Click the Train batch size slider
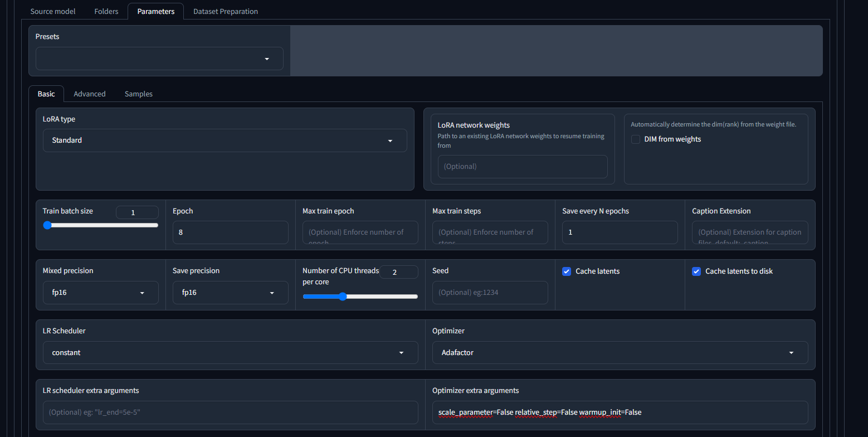This screenshot has width=868, height=437. point(100,225)
